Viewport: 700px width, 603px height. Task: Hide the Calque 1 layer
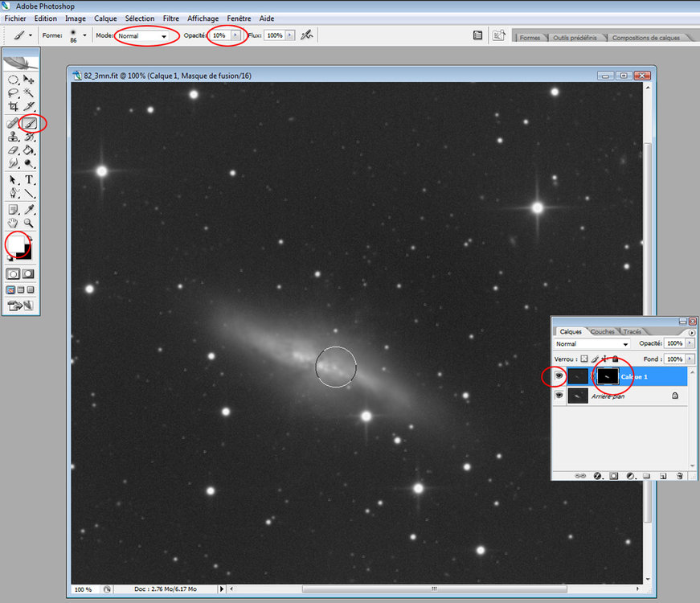[x=559, y=376]
